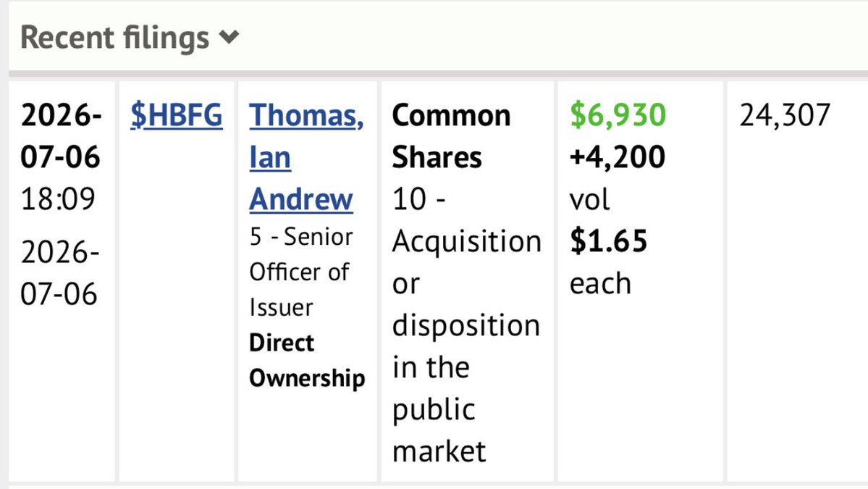868x489 pixels.
Task: Select the bold 2026-07-06 filing date
Action: click(61, 136)
